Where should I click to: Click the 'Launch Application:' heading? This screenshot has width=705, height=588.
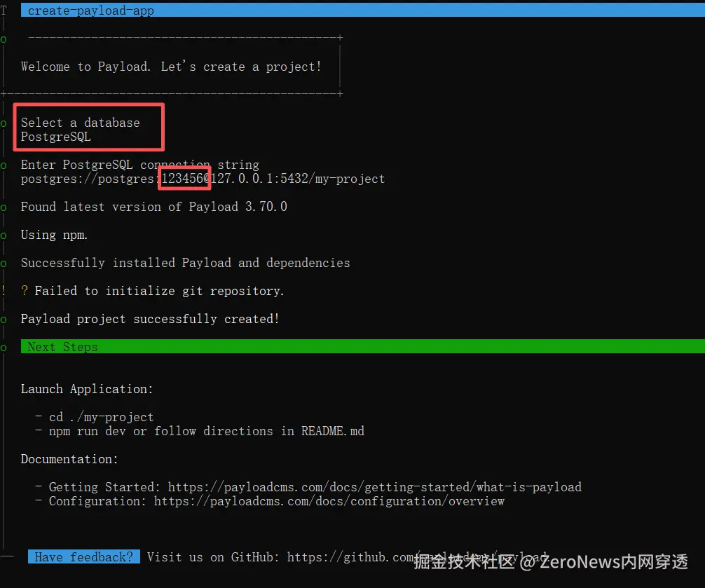87,389
